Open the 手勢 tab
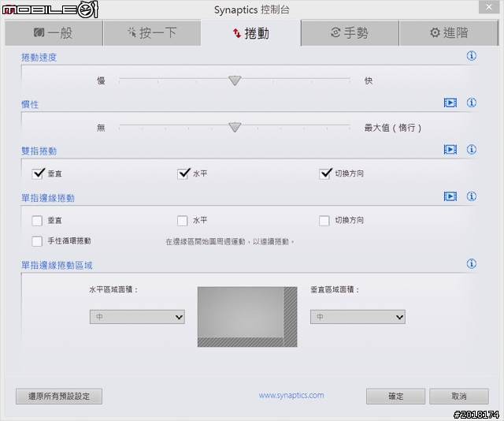Image resolution: width=504 pixels, height=421 pixels. [350, 33]
